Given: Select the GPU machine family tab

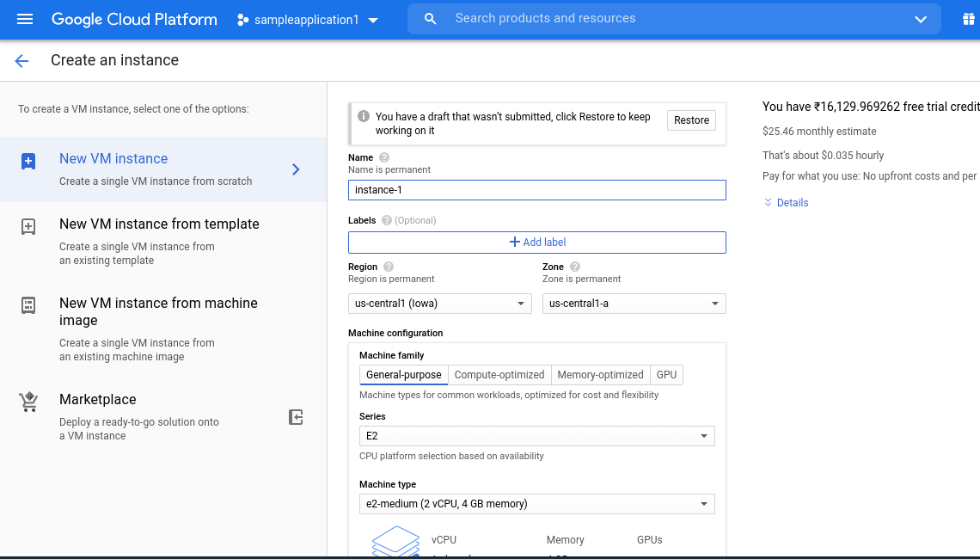Looking at the screenshot, I should pos(666,375).
